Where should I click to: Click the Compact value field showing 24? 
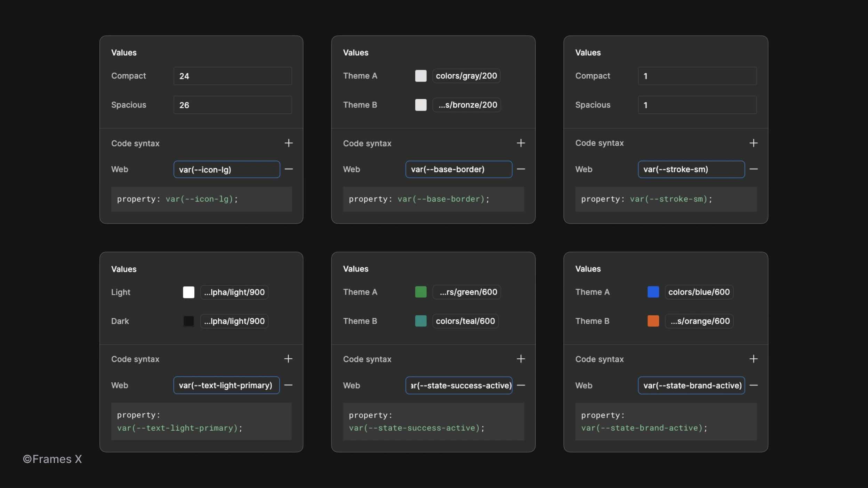pos(233,76)
